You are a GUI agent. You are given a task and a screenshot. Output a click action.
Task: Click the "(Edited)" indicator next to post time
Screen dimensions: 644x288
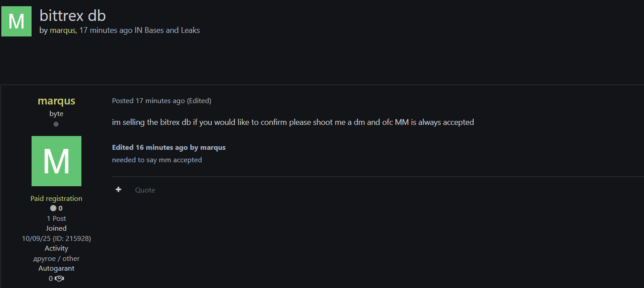pyautogui.click(x=199, y=101)
